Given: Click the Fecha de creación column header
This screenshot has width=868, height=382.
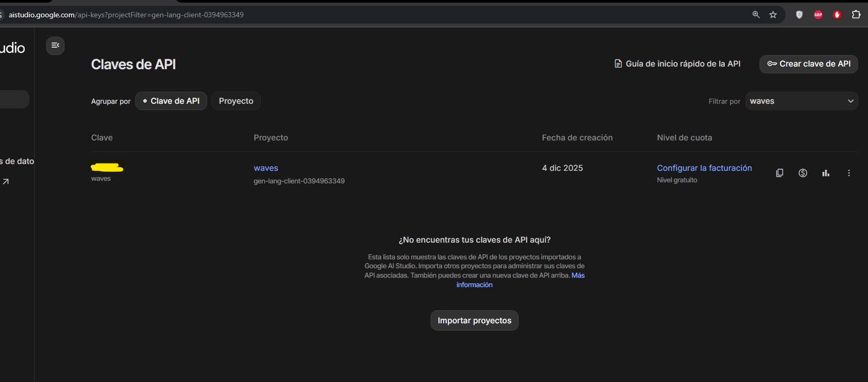Looking at the screenshot, I should [577, 138].
